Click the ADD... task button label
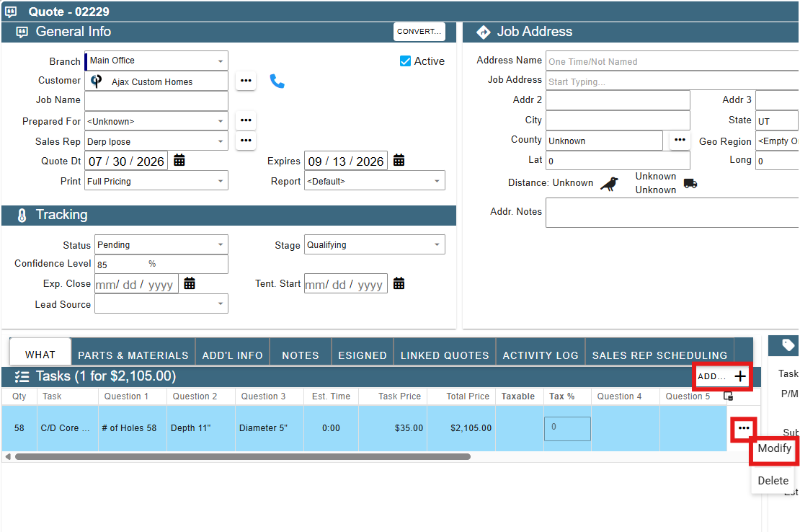The width and height of the screenshot is (800, 532). [x=712, y=376]
